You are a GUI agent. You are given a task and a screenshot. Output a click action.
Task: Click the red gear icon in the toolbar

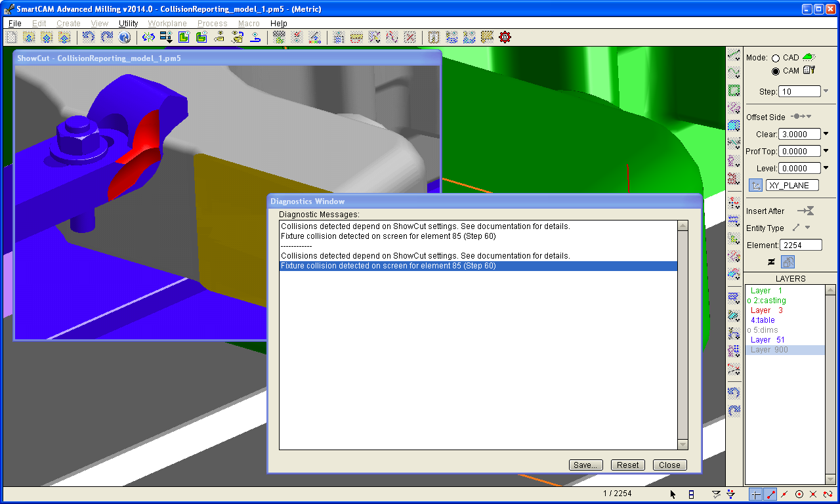click(x=505, y=37)
